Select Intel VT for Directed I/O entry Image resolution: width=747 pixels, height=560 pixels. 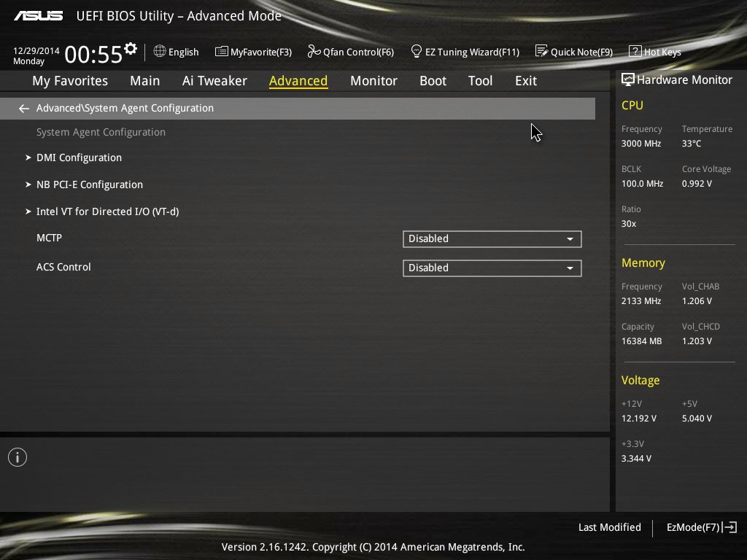tap(108, 211)
